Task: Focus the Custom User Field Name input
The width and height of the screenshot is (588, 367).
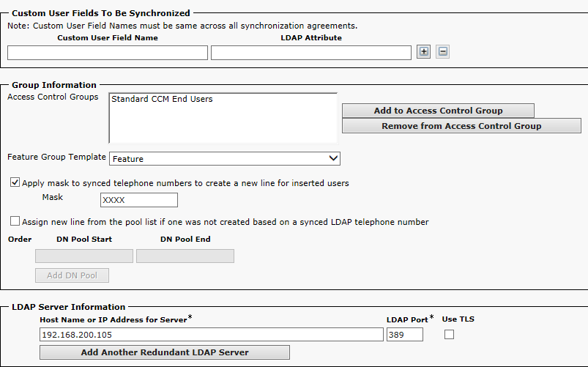Action: point(108,53)
